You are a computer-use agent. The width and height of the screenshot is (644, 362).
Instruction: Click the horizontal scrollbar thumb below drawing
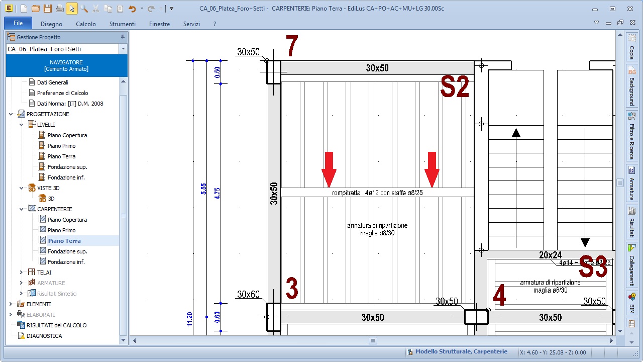pos(373,341)
